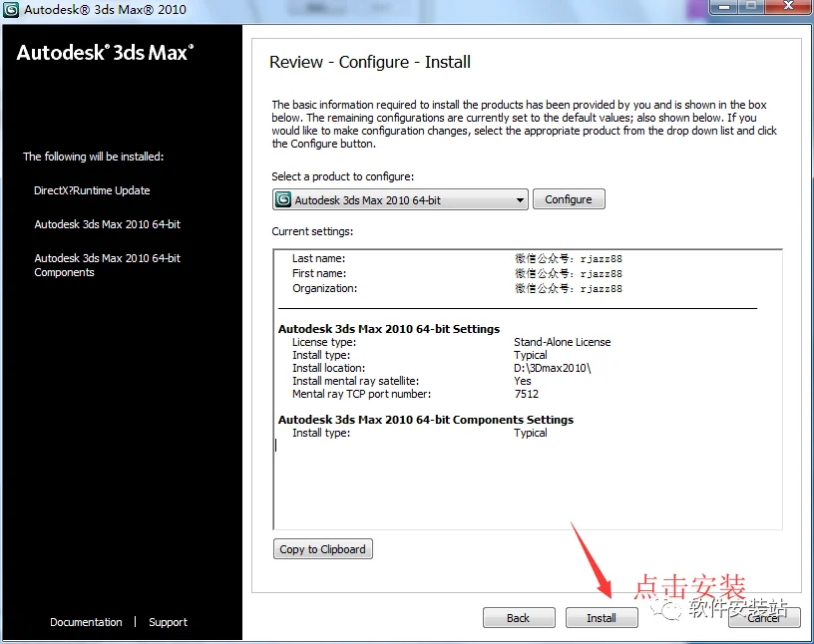Click the Install button
Screen dimensions: 814x644
coord(602,617)
